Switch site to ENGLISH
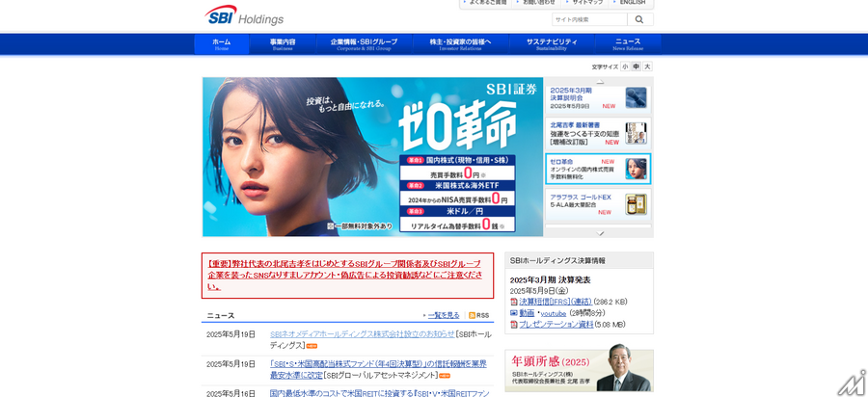Screen dimensions: 868x397 [631, 3]
